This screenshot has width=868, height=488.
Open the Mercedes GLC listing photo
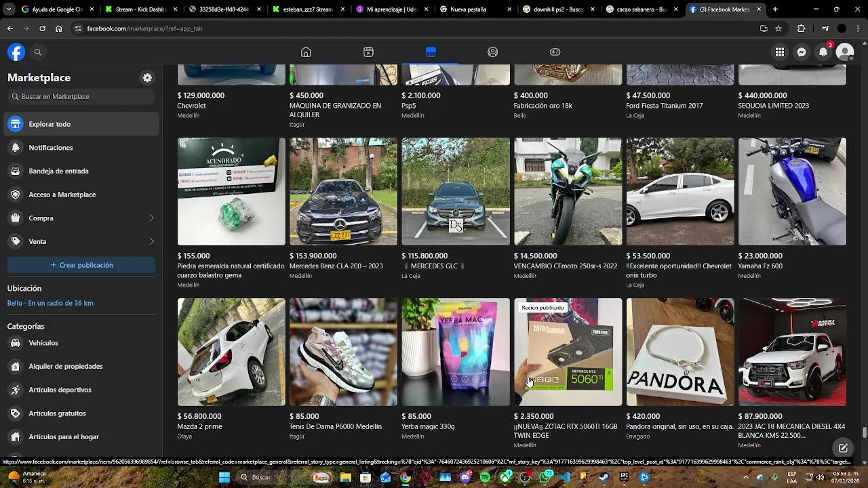(456, 192)
